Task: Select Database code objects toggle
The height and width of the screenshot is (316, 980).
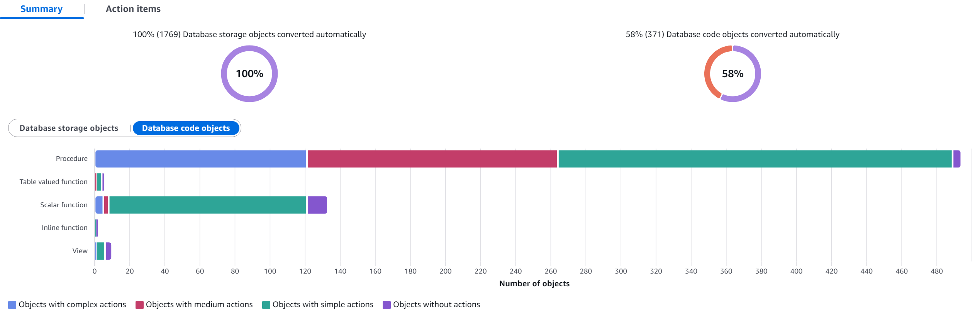Action: (186, 128)
